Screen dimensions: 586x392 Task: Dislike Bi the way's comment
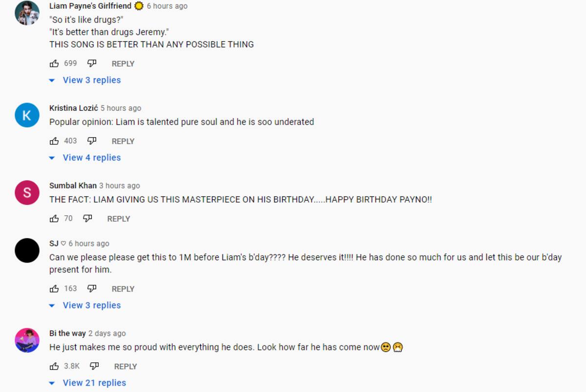click(94, 366)
